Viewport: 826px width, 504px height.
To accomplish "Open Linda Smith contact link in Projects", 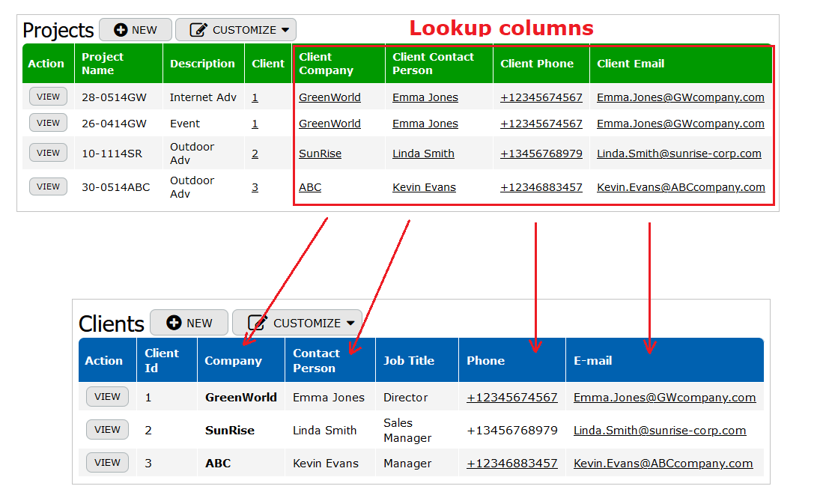I will 424,154.
